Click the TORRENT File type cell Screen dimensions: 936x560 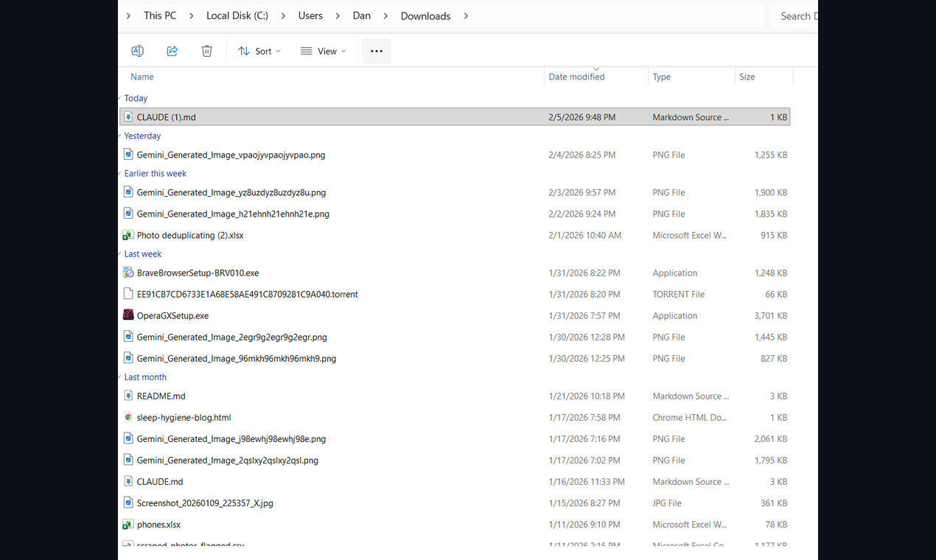tap(679, 294)
